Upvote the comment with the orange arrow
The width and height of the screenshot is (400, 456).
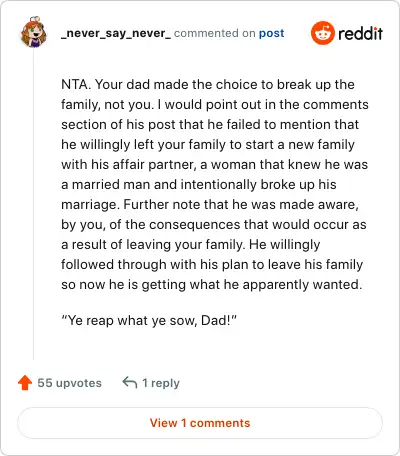click(25, 383)
